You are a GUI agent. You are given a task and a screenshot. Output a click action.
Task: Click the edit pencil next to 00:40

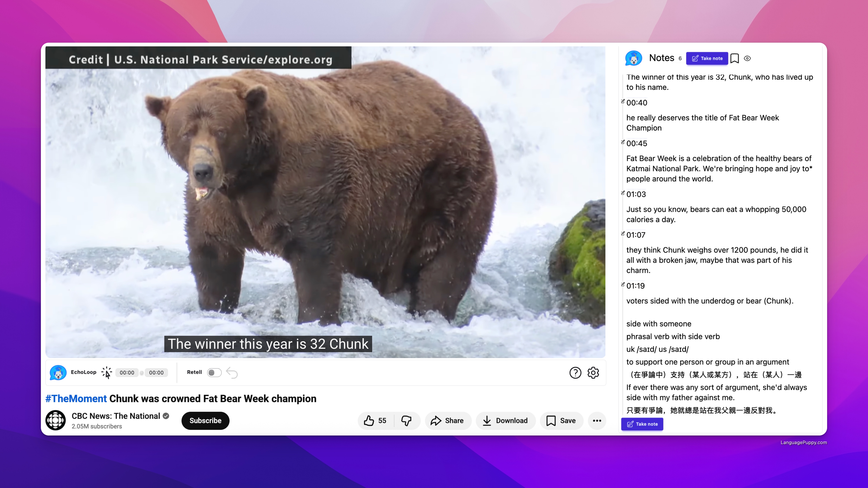pyautogui.click(x=623, y=101)
